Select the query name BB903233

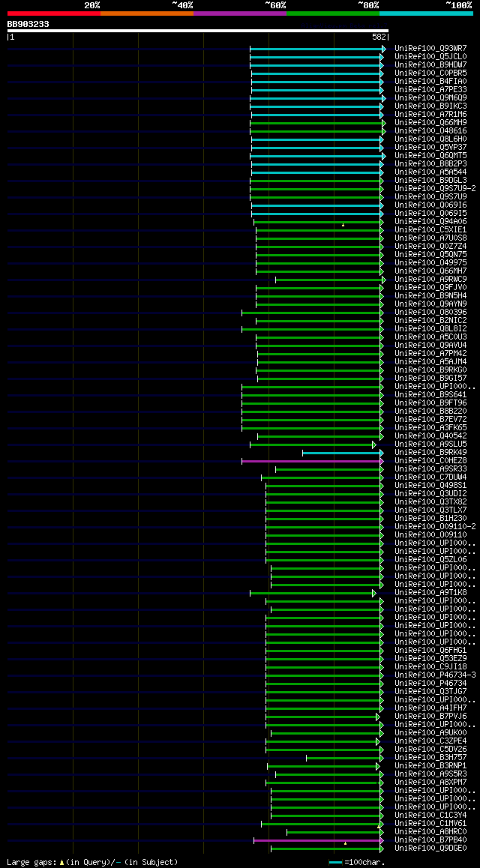point(28,24)
